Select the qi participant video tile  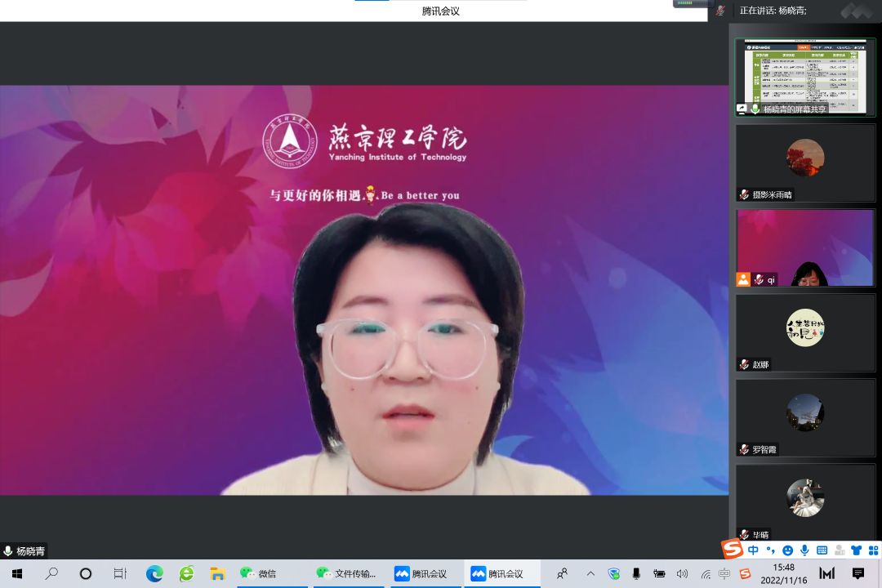coord(805,248)
